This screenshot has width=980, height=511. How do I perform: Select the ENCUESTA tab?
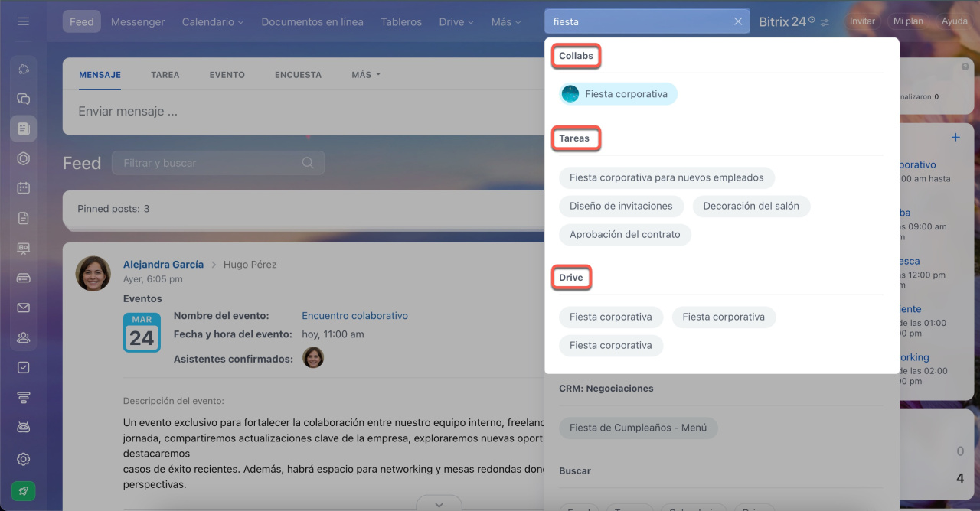coord(299,75)
